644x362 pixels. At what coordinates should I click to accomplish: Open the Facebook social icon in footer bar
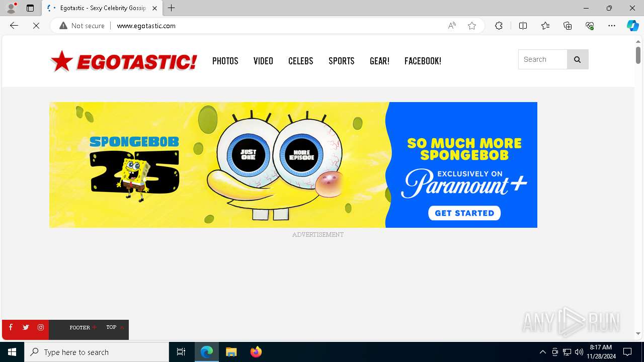tap(11, 327)
